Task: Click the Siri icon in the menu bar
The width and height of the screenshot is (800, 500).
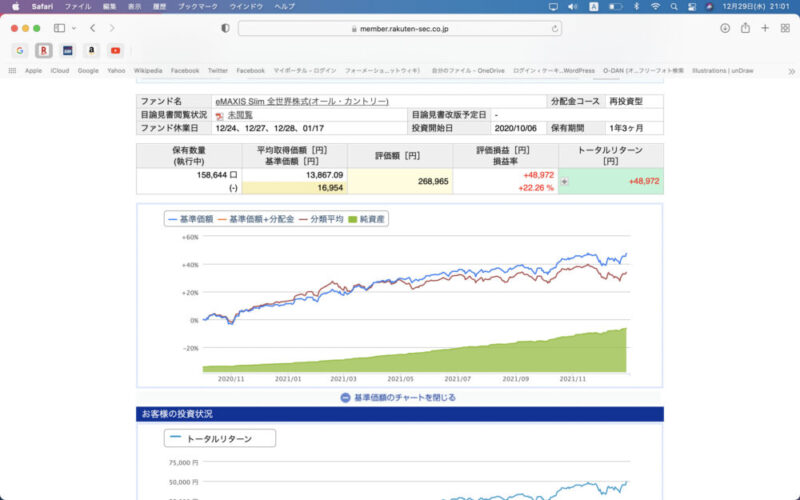Action: pyautogui.click(x=709, y=7)
